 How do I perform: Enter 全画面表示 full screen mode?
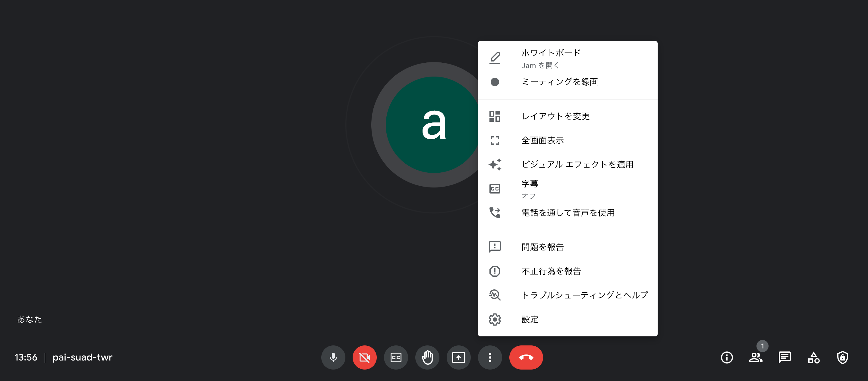pos(542,140)
